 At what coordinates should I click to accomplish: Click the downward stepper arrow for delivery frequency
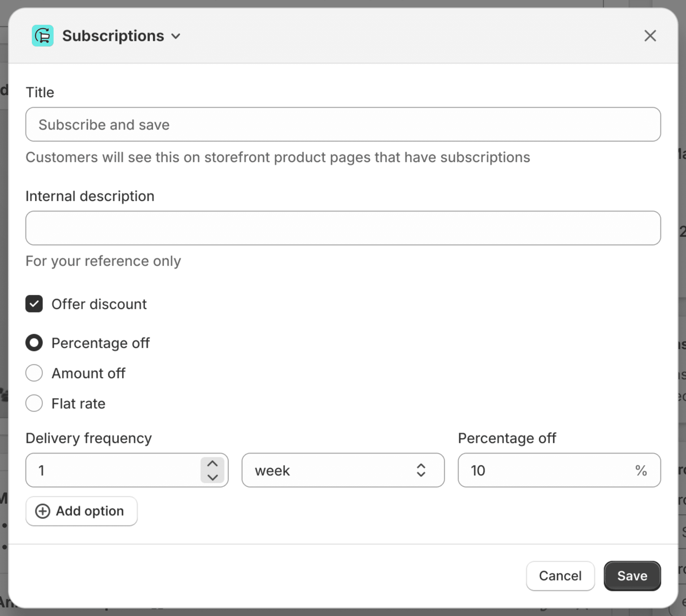212,477
